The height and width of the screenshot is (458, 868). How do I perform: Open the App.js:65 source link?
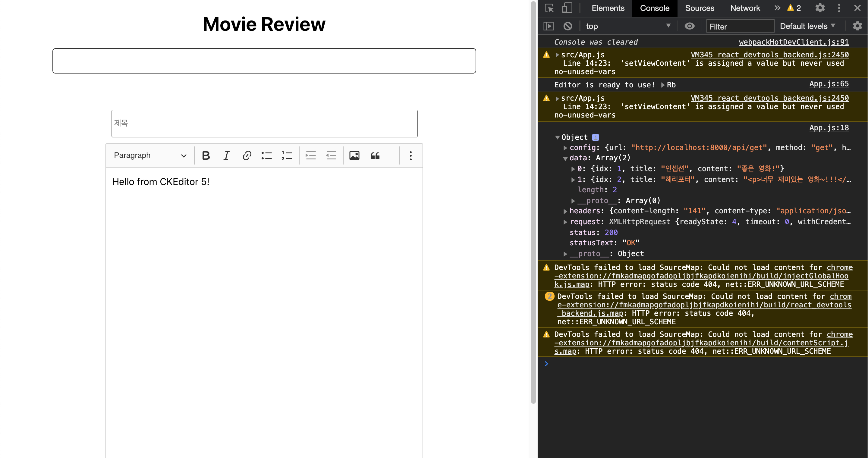coord(829,84)
